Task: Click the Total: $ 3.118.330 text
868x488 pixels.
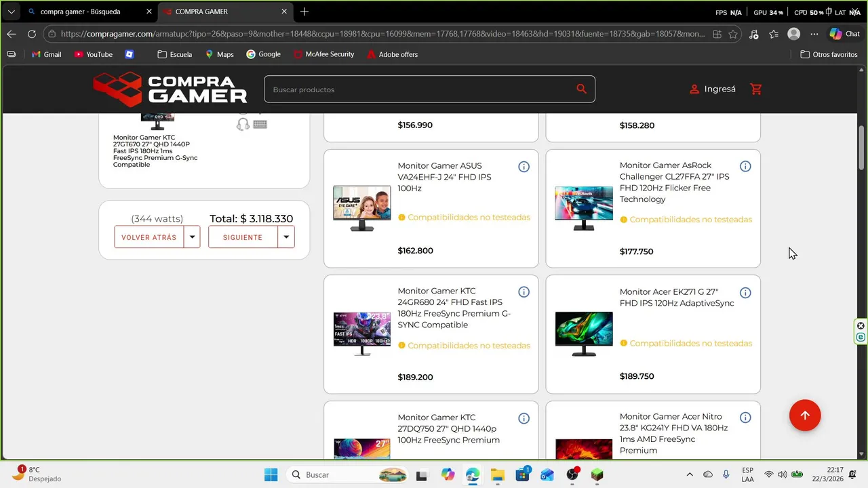Action: pos(251,219)
